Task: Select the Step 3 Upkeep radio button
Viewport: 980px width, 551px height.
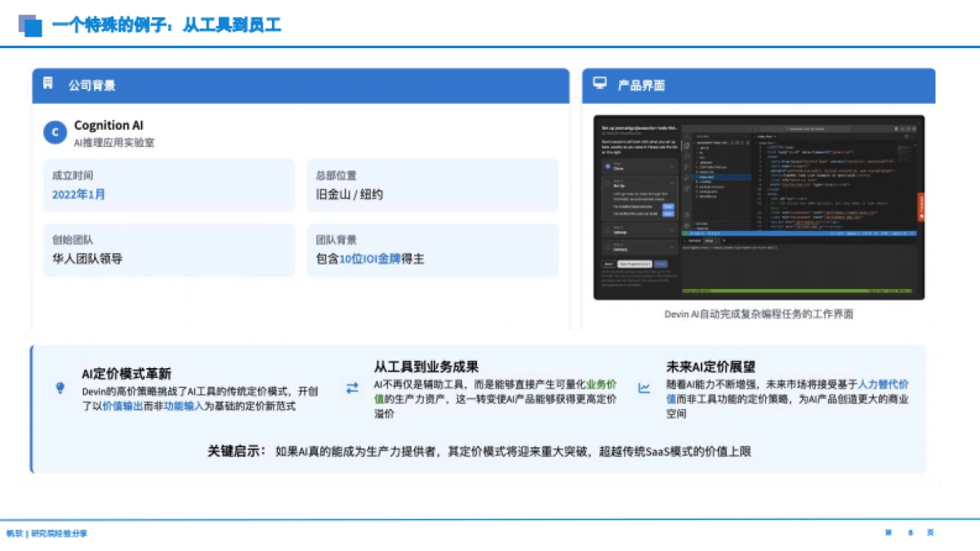Action: [607, 228]
